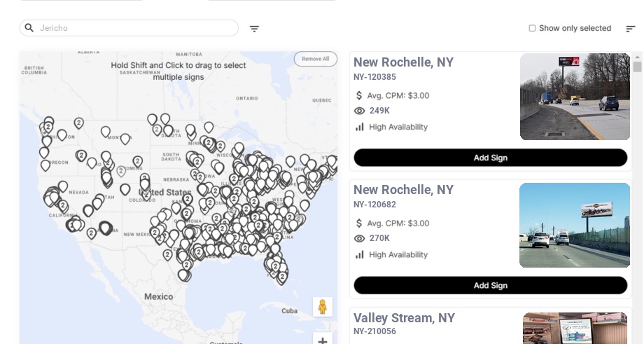Open the Valley Stream sign photo
Screen dimensions: 644x344
(574, 328)
